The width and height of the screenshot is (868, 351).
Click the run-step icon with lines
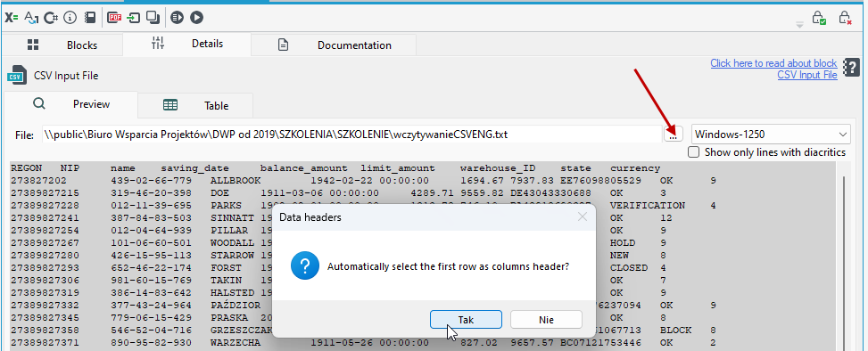tap(178, 18)
